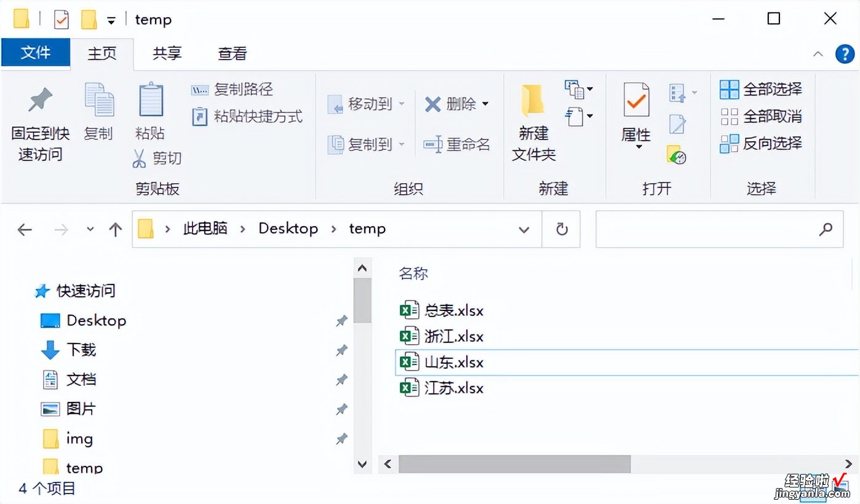The width and height of the screenshot is (860, 504).
Task: Click Desktop in the address path
Action: [x=288, y=229]
